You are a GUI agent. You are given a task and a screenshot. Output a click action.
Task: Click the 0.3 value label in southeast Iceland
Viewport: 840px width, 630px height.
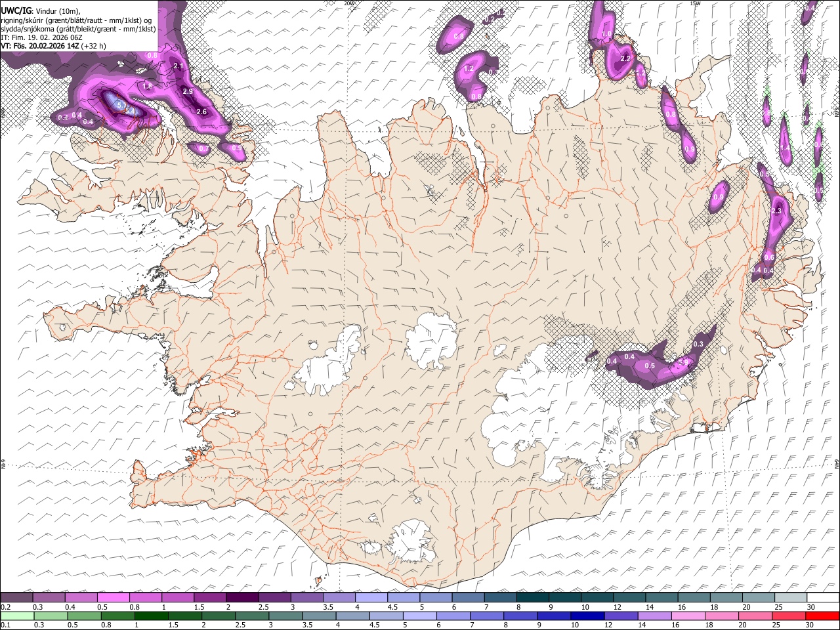(698, 344)
